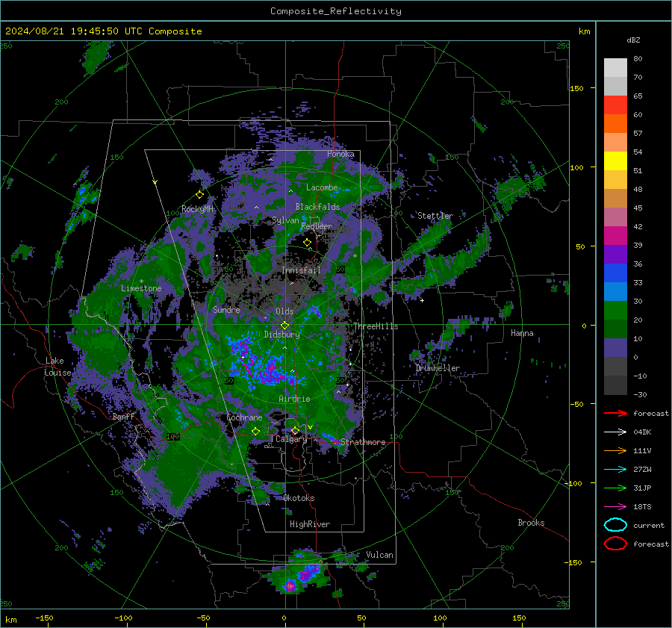This screenshot has height=628, width=672.
Task: Click the yellow diamond marker below Cochrane
Action: point(256,431)
